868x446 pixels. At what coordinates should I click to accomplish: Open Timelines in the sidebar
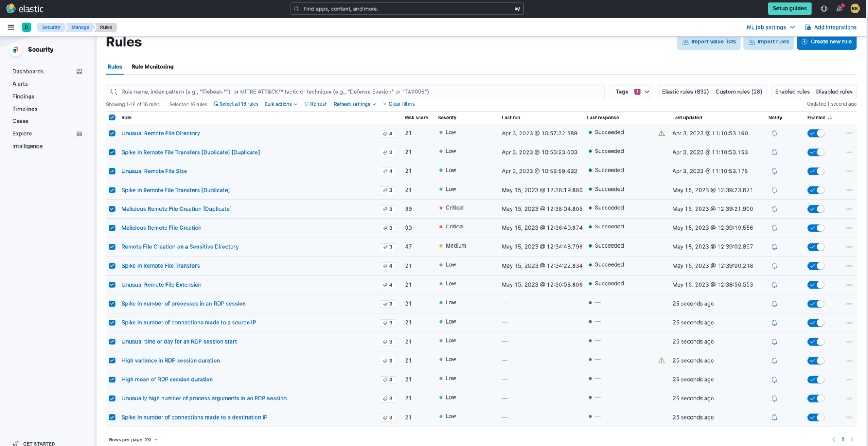click(25, 109)
